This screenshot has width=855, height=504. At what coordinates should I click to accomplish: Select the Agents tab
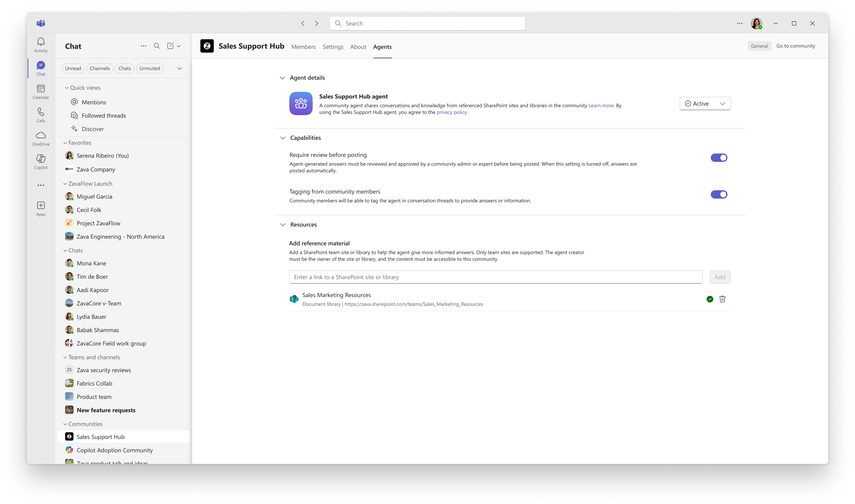[x=382, y=47]
